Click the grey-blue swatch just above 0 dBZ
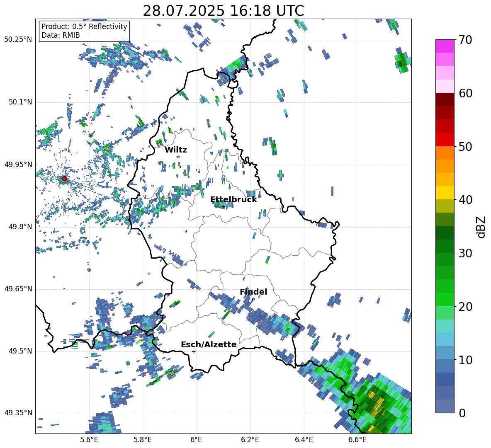Viewport: 491px width, 448px height. click(x=445, y=406)
